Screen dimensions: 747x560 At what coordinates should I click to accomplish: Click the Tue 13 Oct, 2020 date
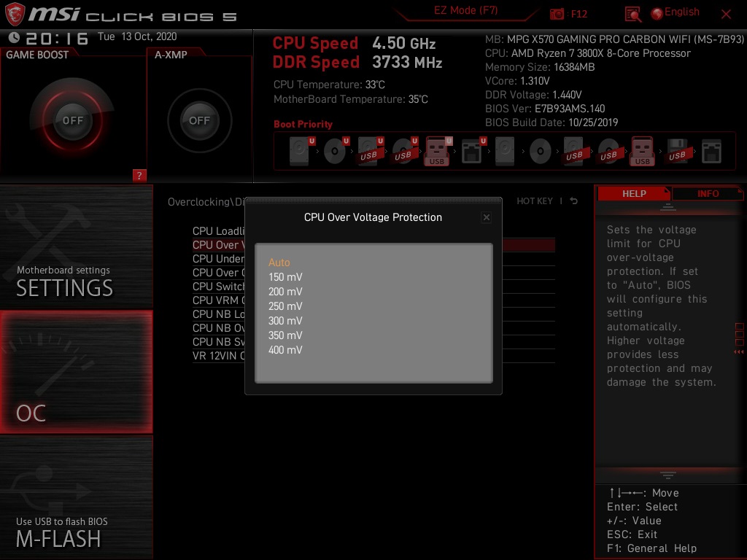pos(137,36)
